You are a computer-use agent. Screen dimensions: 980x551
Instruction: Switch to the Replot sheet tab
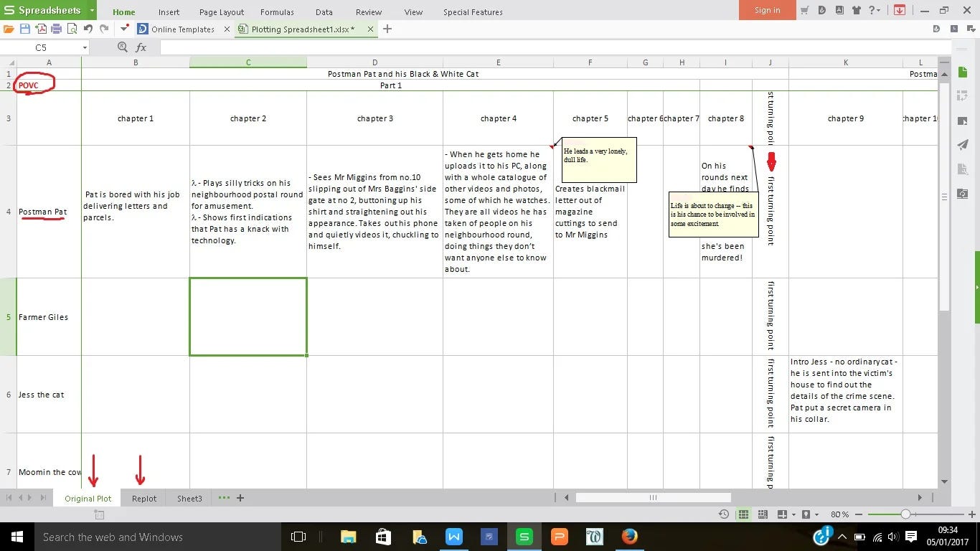pos(144,498)
